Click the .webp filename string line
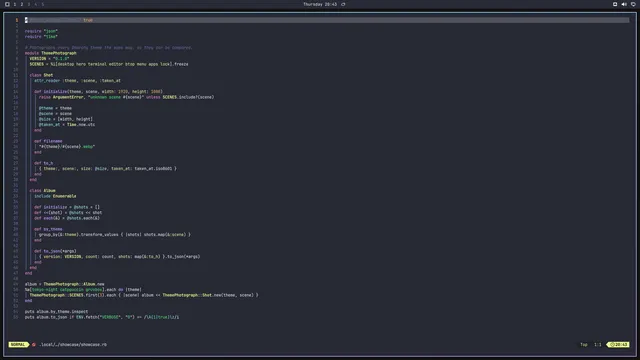640x360 pixels. [x=67, y=147]
